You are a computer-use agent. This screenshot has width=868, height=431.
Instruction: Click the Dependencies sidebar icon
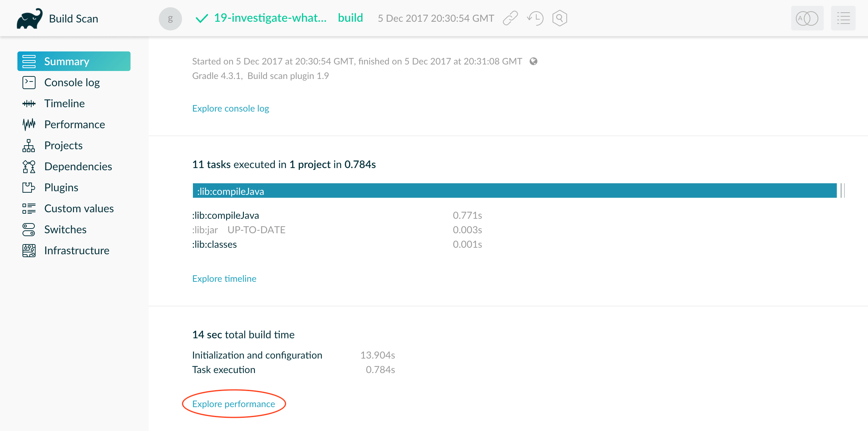[x=28, y=167]
